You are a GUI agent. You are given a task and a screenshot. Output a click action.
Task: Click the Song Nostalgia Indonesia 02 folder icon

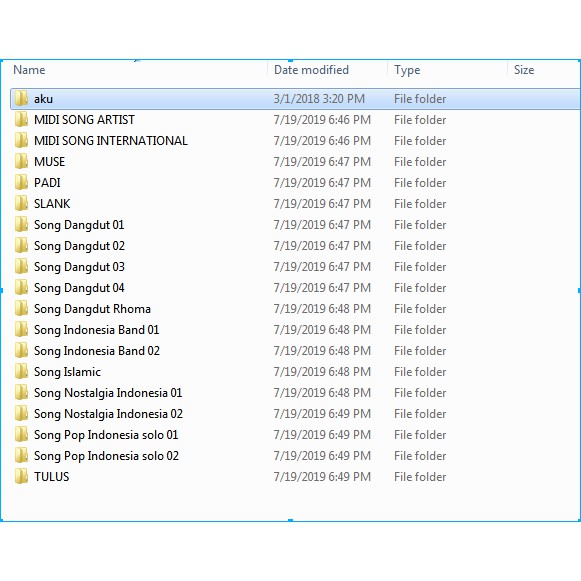[21, 414]
